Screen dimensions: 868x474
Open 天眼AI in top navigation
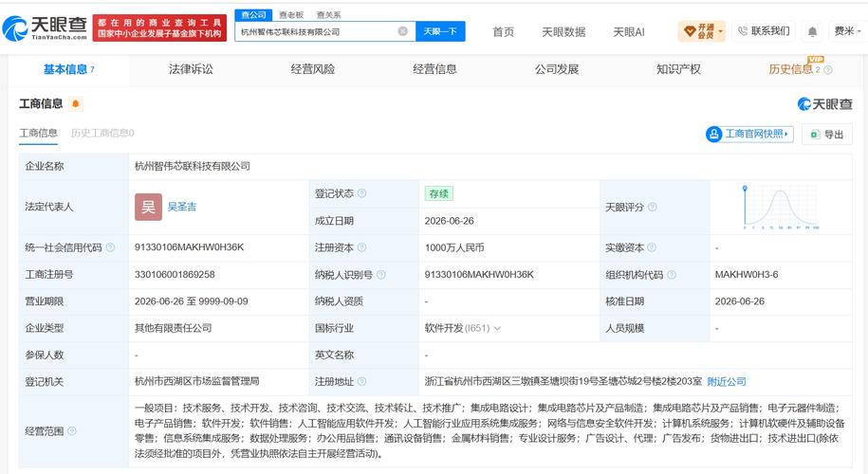point(629,32)
